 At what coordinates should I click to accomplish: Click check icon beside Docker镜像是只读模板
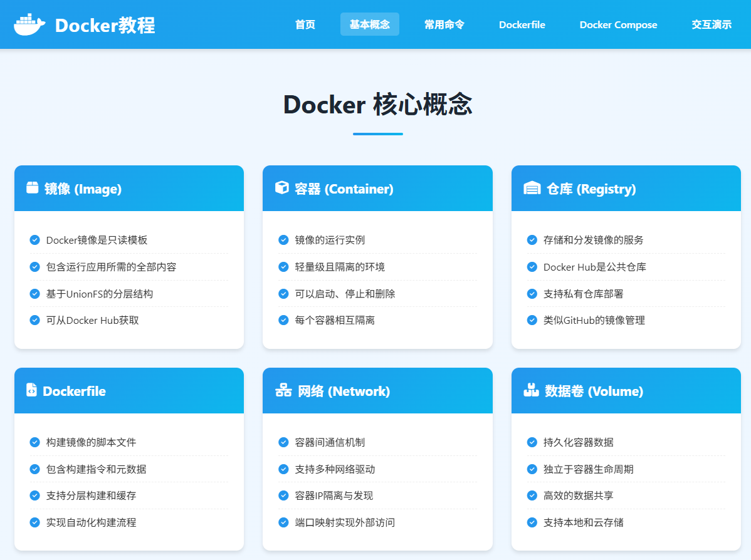pyautogui.click(x=35, y=240)
